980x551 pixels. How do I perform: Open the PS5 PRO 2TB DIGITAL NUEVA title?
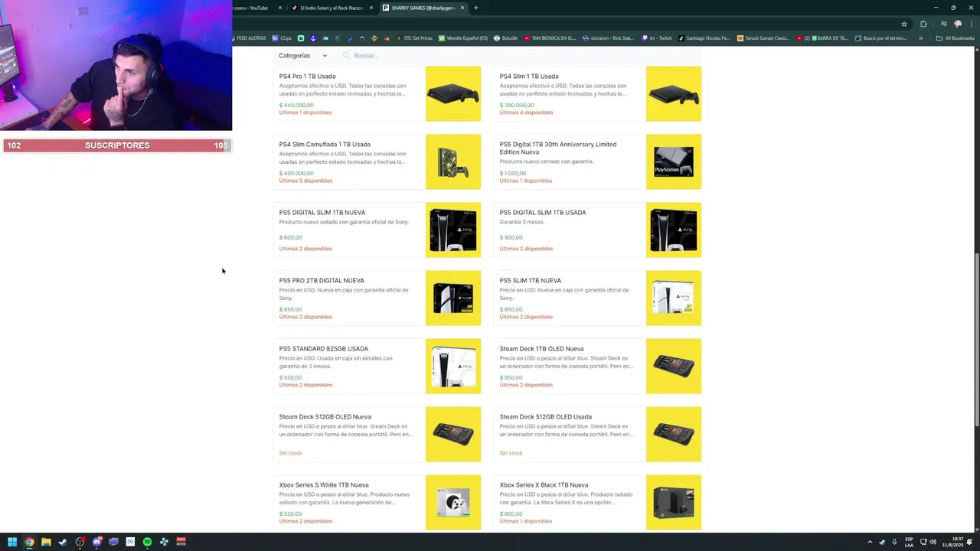322,281
